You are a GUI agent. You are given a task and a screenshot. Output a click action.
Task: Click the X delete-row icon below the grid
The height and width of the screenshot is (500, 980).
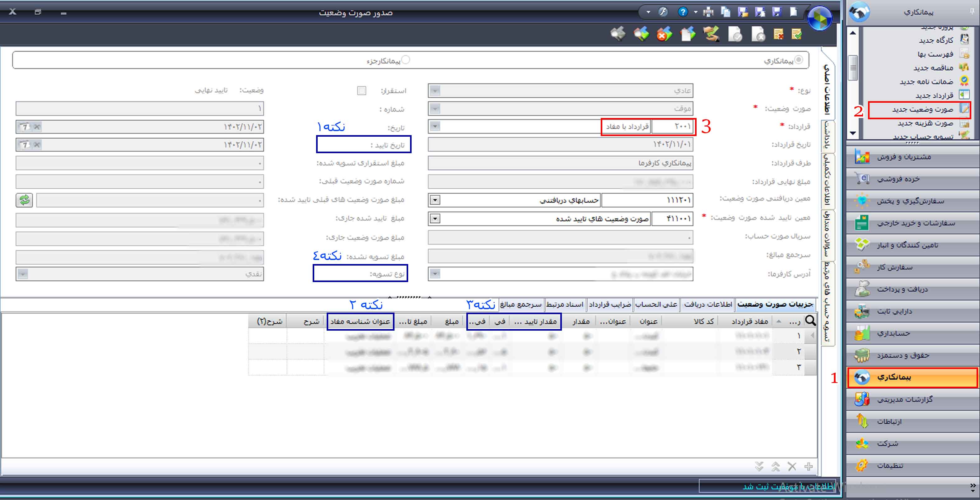click(792, 466)
